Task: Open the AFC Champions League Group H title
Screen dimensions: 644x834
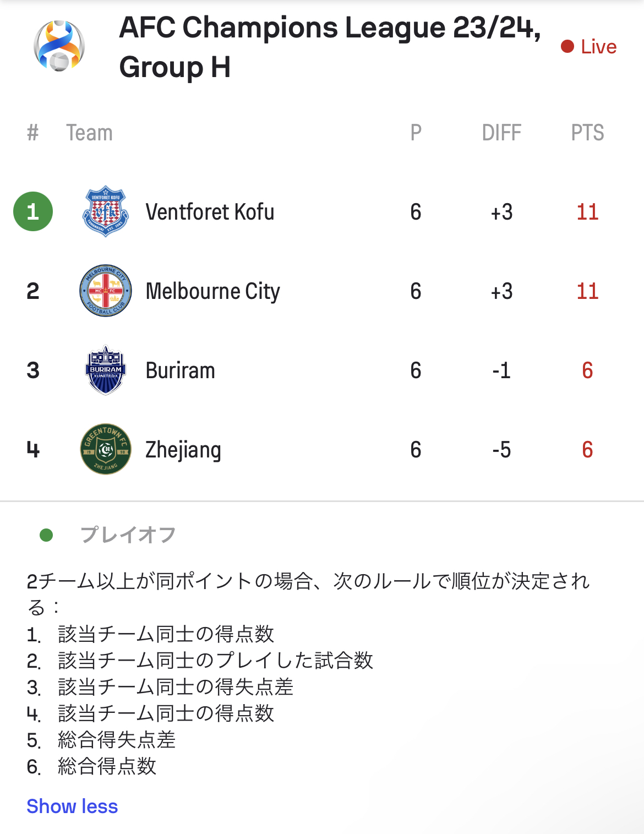Action: click(x=329, y=47)
